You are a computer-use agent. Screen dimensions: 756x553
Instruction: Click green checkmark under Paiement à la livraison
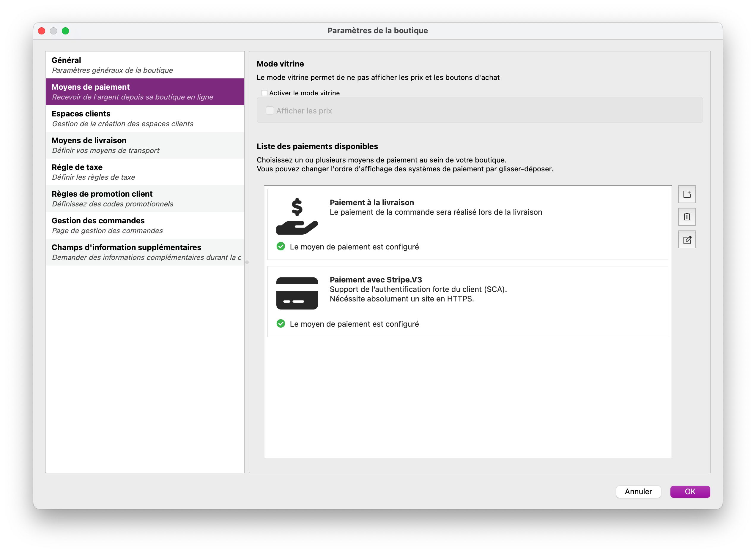pyautogui.click(x=281, y=247)
